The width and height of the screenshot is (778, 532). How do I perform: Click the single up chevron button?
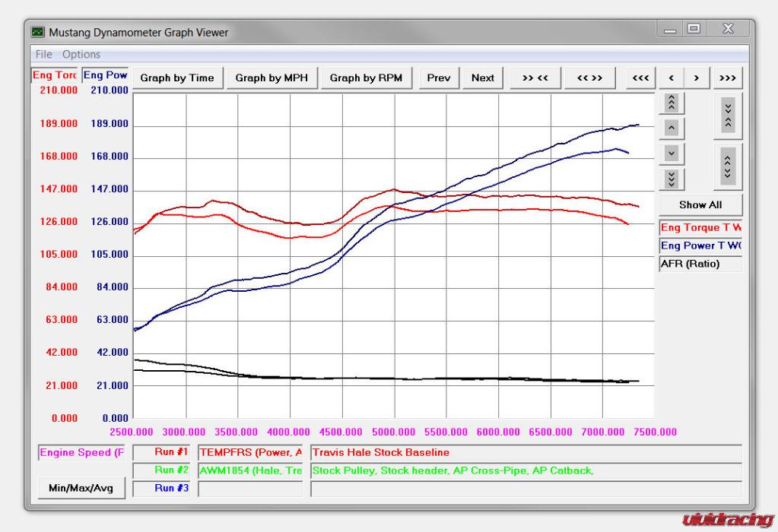coord(671,128)
